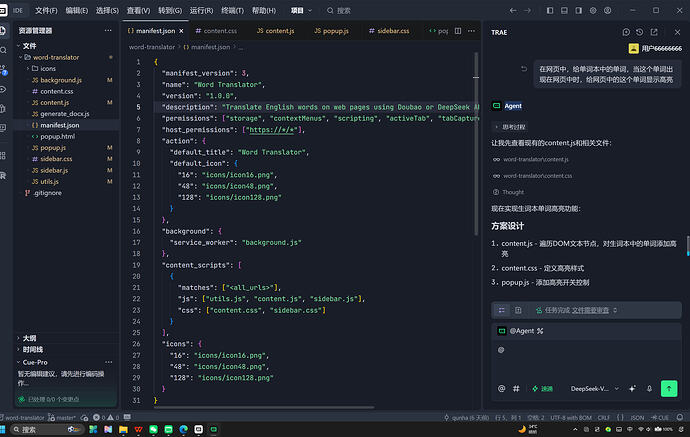Open word-translator\content.js file link
Screen dimensions: 690x437
[x=536, y=159]
